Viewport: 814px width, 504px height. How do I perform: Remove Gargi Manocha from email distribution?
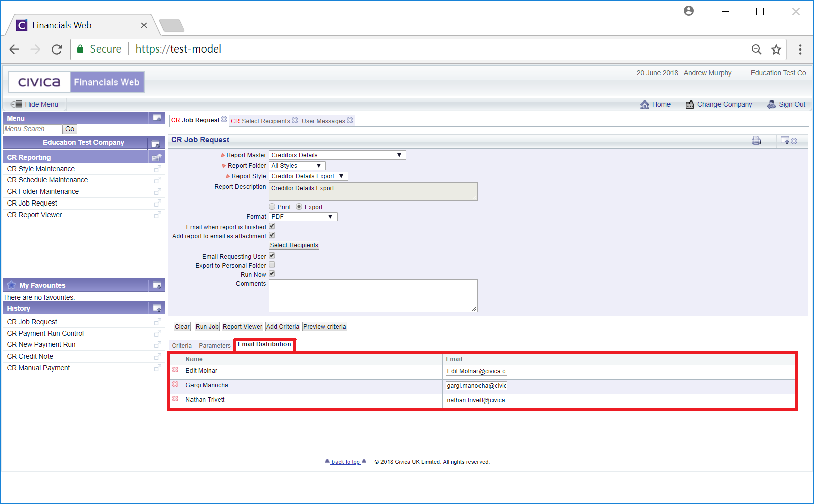point(175,385)
